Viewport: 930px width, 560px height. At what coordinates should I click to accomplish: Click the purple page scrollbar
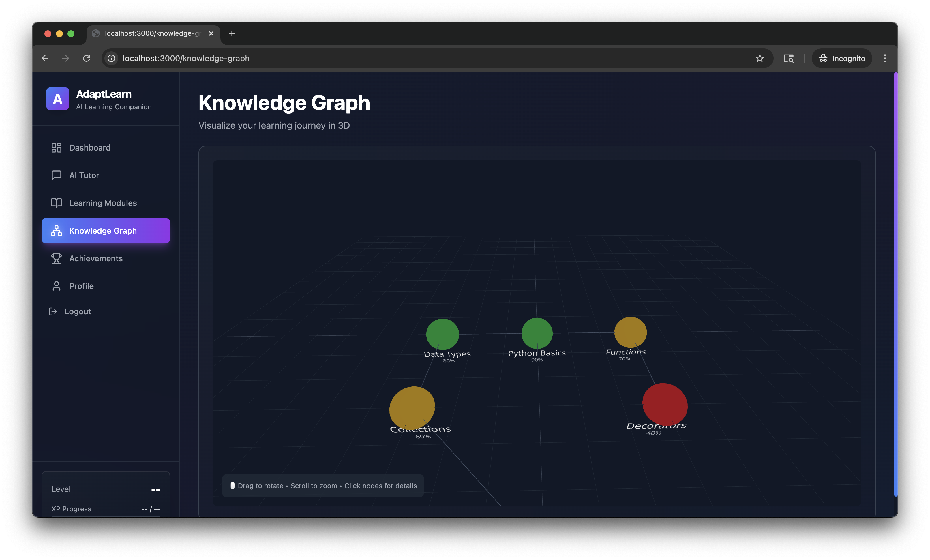click(895, 283)
